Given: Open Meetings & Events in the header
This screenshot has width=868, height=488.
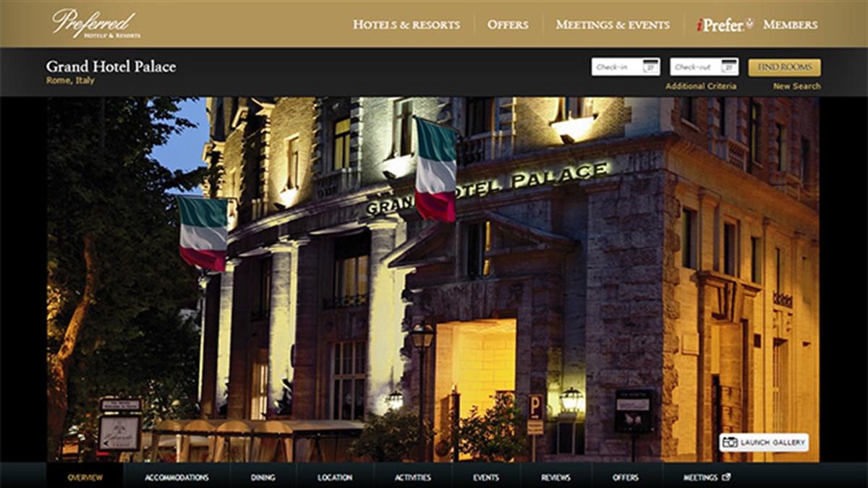Looking at the screenshot, I should click(613, 25).
